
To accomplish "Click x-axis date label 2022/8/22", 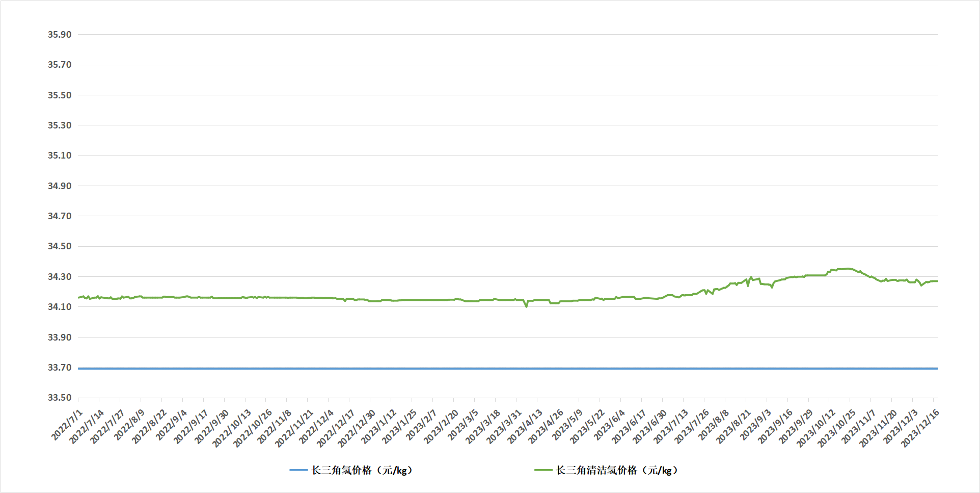I will pos(149,426).
